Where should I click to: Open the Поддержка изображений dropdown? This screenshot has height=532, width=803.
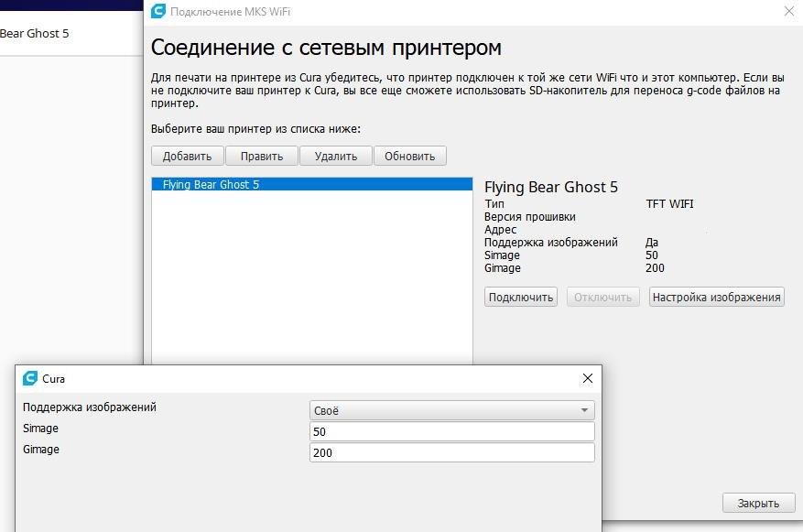tap(451, 410)
